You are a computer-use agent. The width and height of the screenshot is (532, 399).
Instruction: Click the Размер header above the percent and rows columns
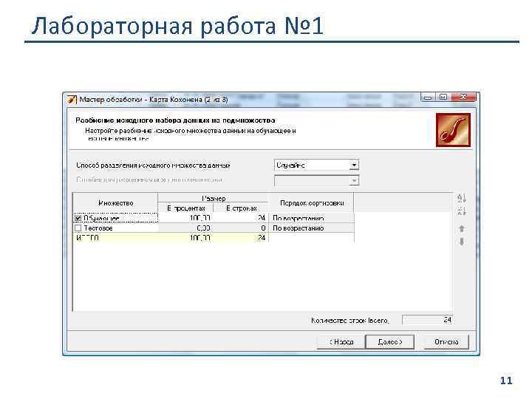[x=214, y=198]
